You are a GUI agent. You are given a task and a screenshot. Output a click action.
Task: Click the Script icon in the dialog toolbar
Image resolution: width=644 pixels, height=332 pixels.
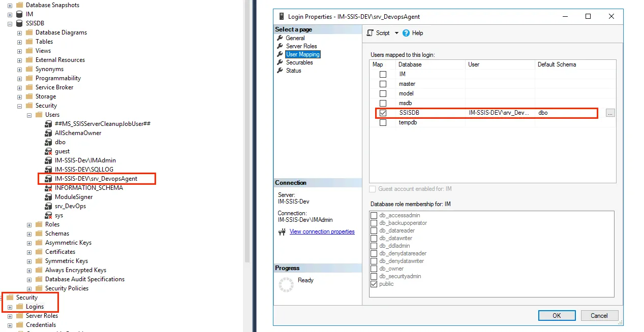click(371, 33)
